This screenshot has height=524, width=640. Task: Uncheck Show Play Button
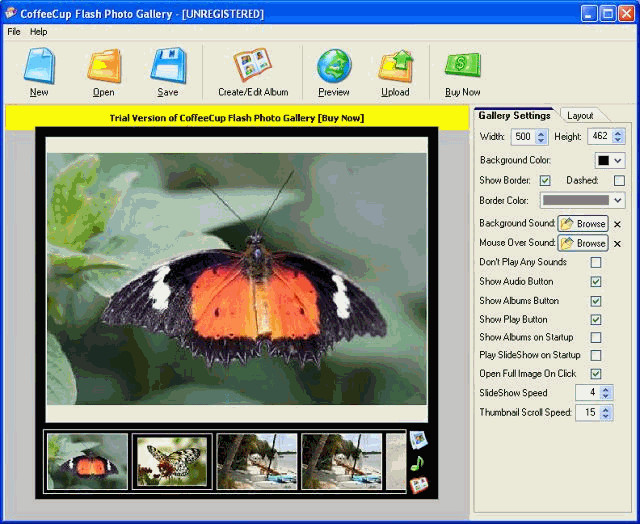click(x=596, y=320)
